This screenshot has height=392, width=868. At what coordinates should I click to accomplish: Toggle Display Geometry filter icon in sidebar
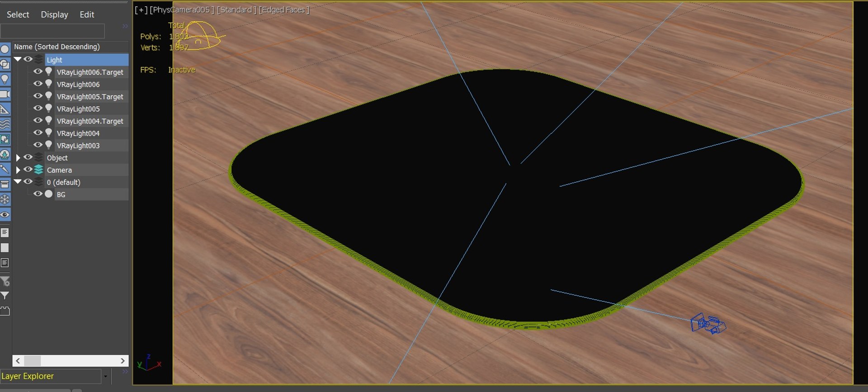pyautogui.click(x=5, y=49)
